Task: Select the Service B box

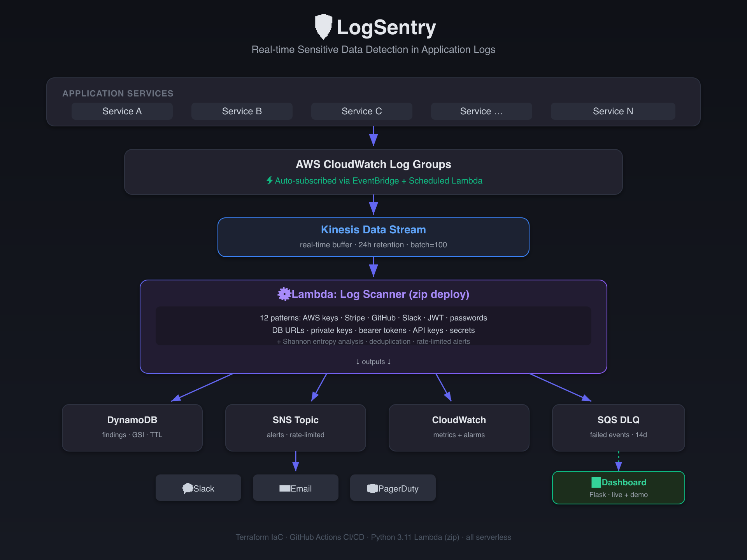Action: tap(242, 111)
